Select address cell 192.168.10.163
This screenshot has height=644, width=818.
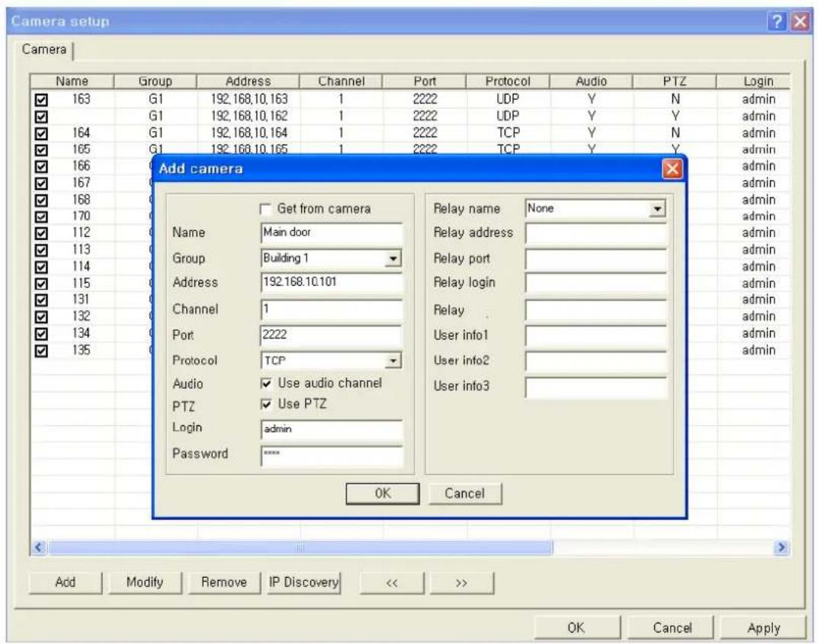(x=249, y=99)
